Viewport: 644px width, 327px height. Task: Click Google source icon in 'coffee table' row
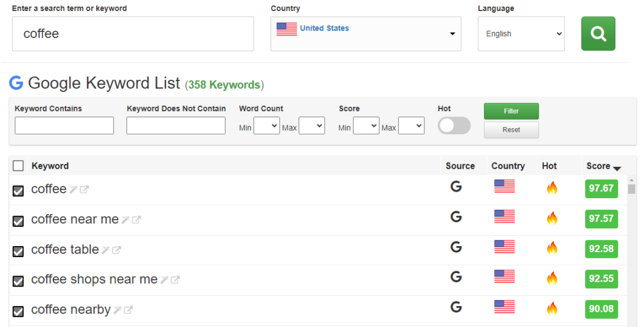(x=456, y=247)
